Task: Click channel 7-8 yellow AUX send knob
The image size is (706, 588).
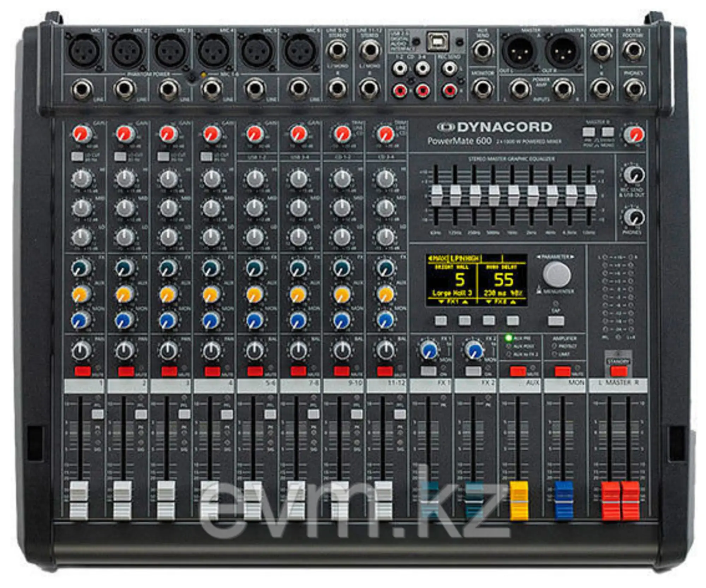Action: pos(298,295)
